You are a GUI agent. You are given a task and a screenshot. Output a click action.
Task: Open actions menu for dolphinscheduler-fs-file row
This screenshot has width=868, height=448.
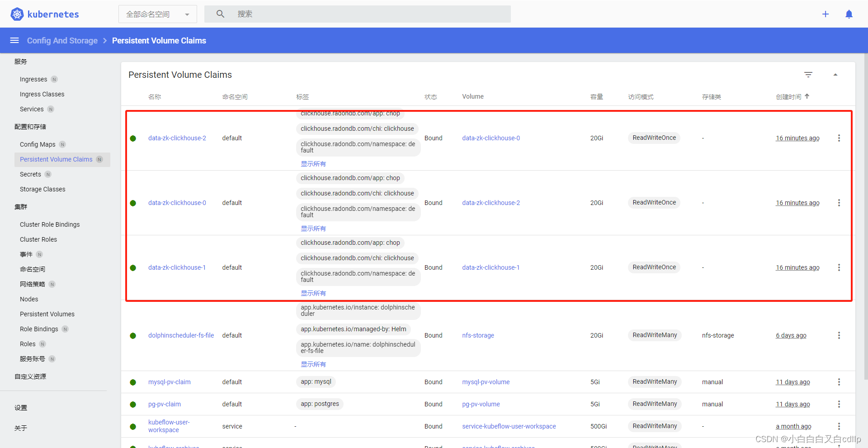[x=839, y=335]
